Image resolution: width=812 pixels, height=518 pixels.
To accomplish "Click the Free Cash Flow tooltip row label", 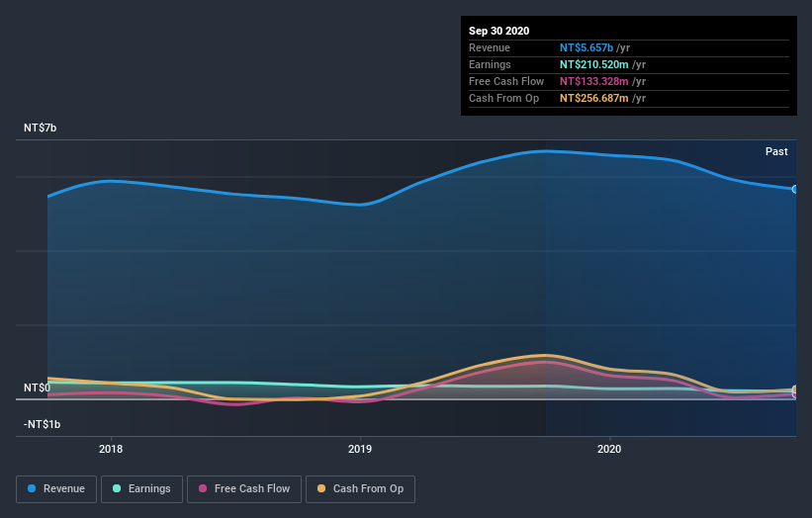I will coord(506,82).
